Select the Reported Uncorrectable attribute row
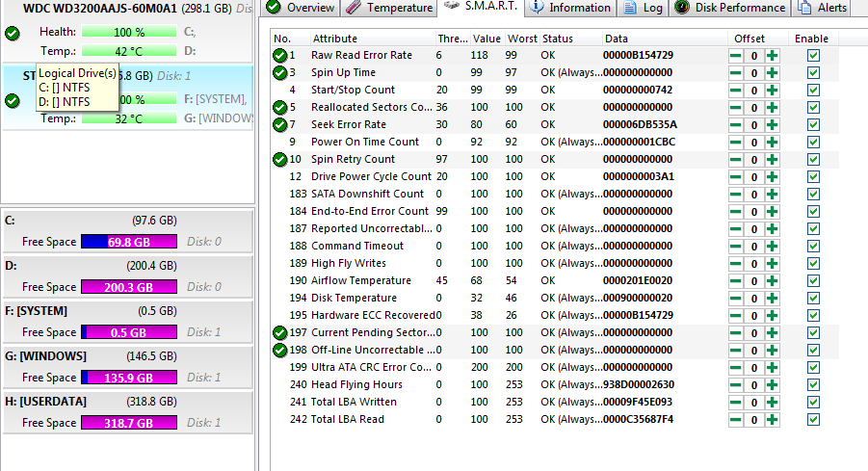The width and height of the screenshot is (868, 471). pyautogui.click(x=555, y=228)
